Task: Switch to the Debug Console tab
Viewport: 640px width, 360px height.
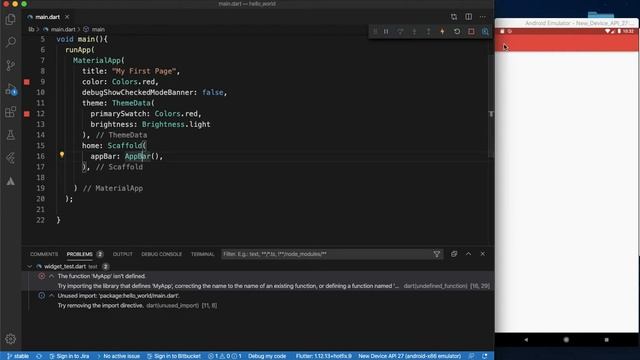Action: [162, 254]
